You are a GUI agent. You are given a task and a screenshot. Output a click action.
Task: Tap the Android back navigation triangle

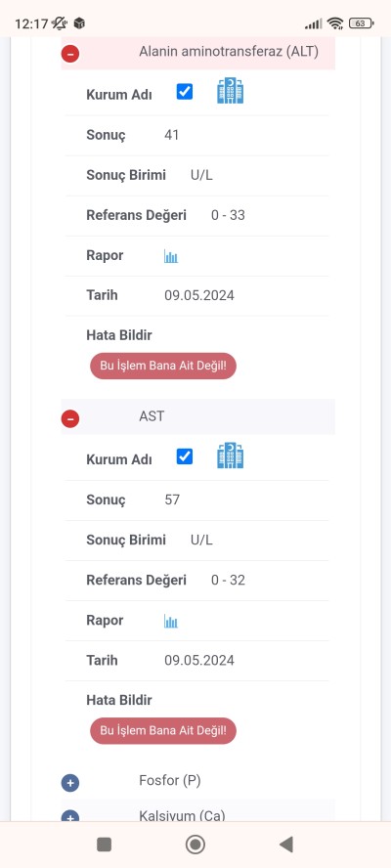[285, 845]
